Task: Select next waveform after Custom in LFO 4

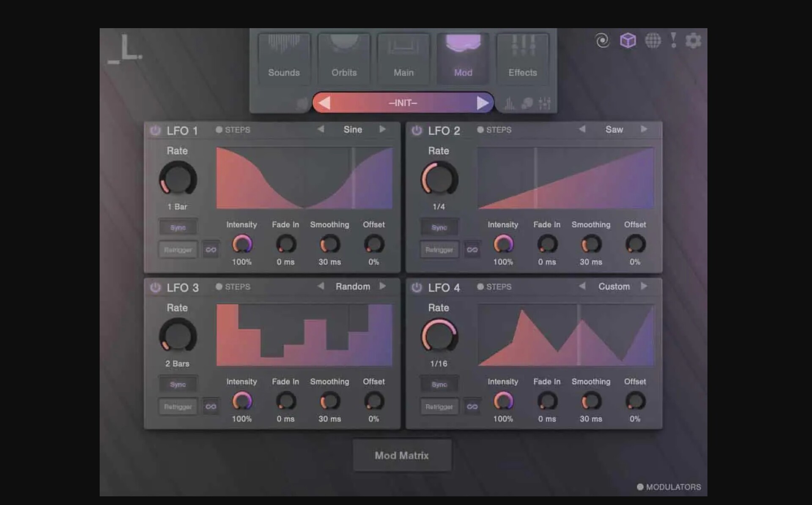Action: [644, 286]
